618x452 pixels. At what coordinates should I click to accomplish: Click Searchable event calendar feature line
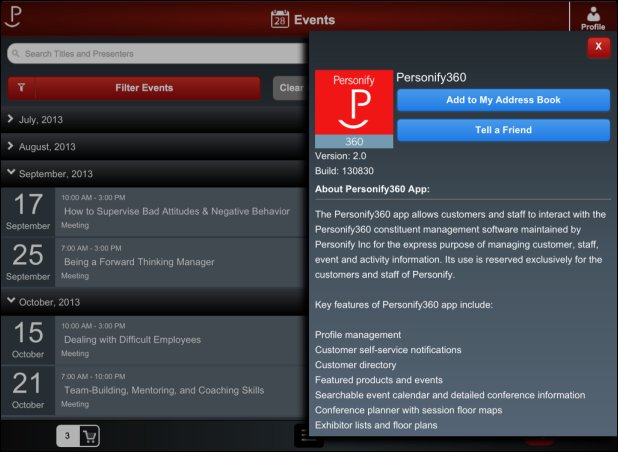click(x=450, y=395)
